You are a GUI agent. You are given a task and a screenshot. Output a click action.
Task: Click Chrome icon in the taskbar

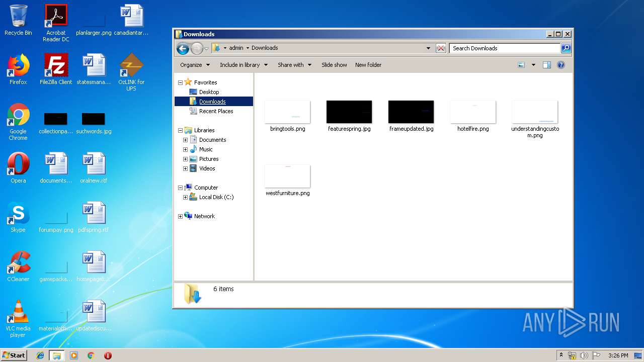pos(91,355)
